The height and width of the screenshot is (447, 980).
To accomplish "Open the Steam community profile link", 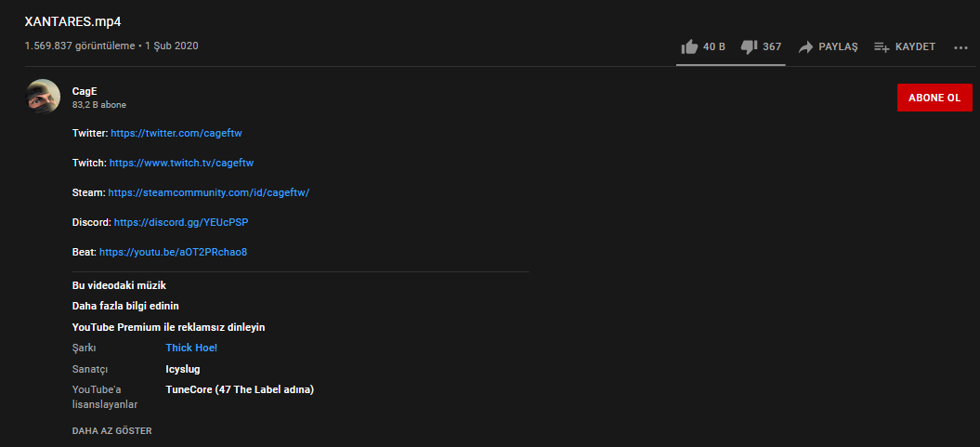I will click(208, 192).
